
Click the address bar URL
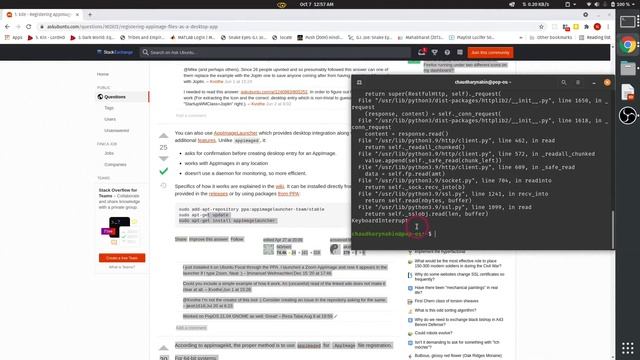132,27
